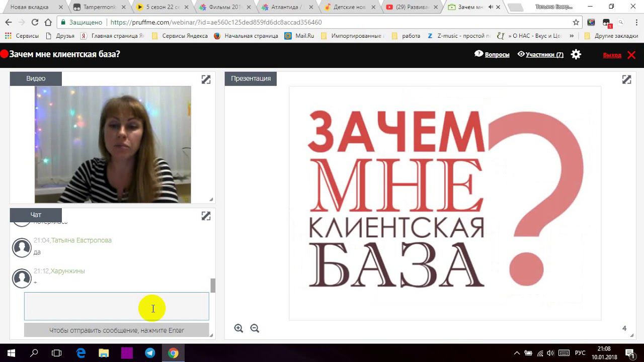Viewport: 644px width, 362px height.
Task: Open the webinar settings gear
Action: (x=576, y=54)
